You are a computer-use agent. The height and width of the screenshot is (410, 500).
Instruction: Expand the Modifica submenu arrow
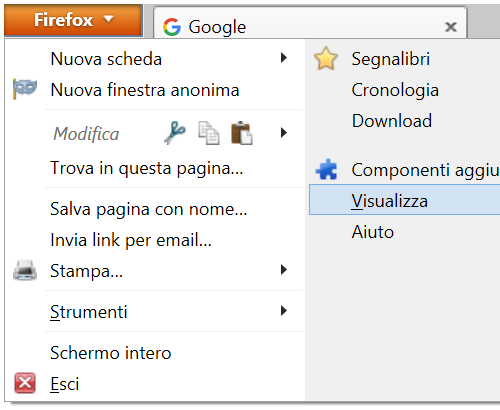coord(284,133)
